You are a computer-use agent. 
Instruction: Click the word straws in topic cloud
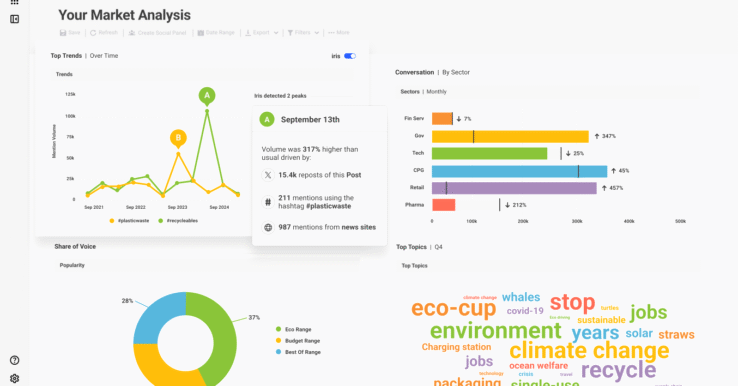tap(676, 335)
